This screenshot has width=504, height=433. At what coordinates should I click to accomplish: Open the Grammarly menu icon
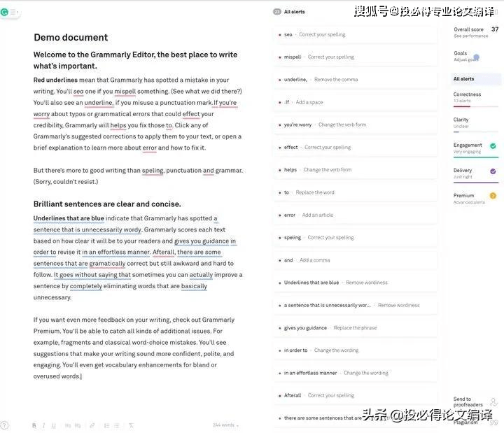(14, 13)
